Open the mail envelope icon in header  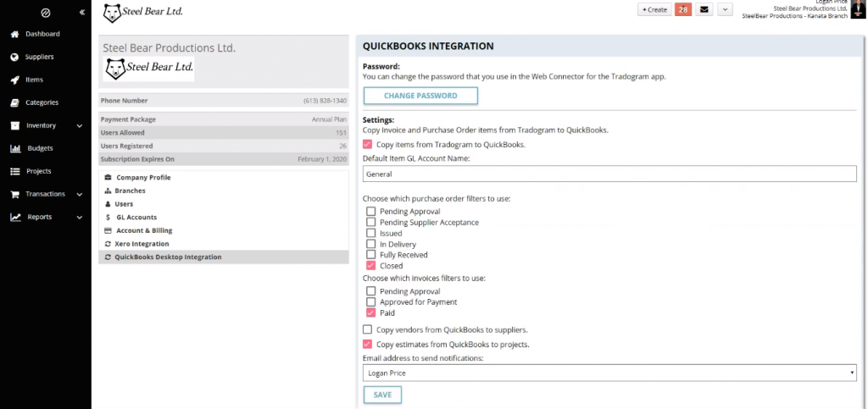pyautogui.click(x=704, y=9)
